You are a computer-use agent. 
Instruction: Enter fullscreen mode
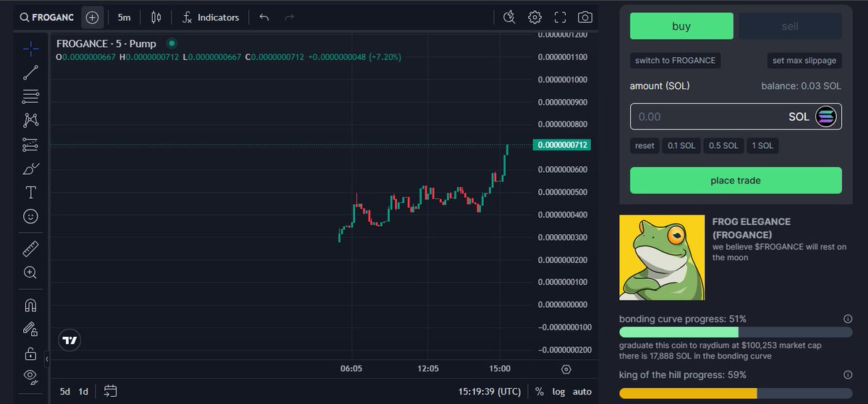click(x=560, y=17)
